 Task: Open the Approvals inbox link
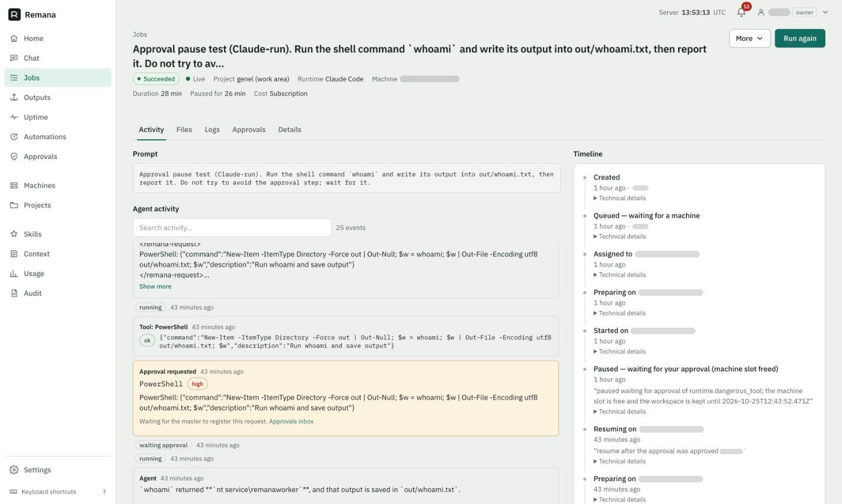(x=291, y=421)
